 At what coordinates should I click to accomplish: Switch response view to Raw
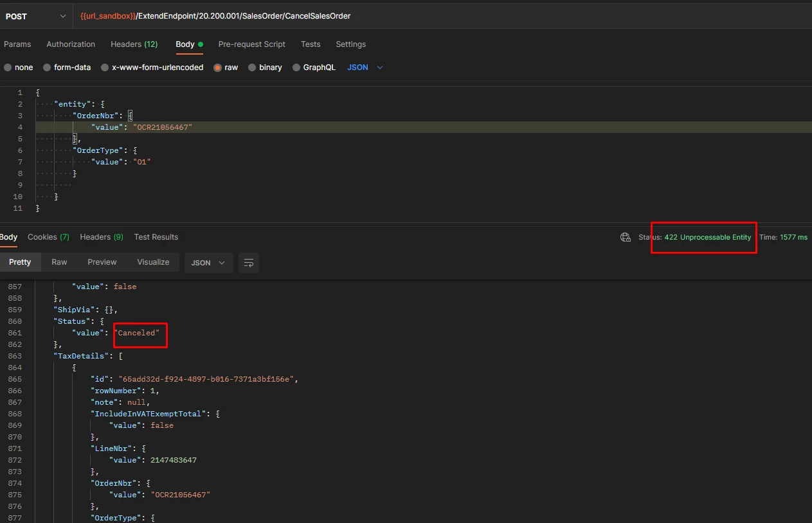click(x=59, y=262)
